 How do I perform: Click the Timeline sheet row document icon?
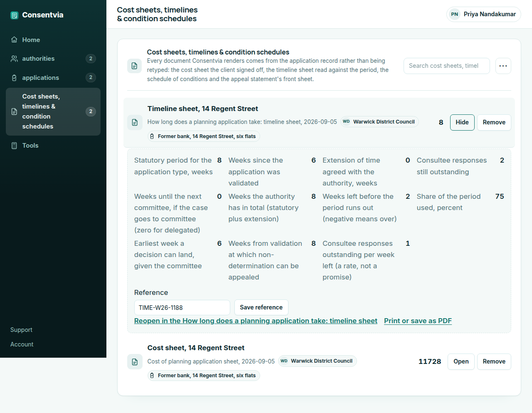[135, 122]
